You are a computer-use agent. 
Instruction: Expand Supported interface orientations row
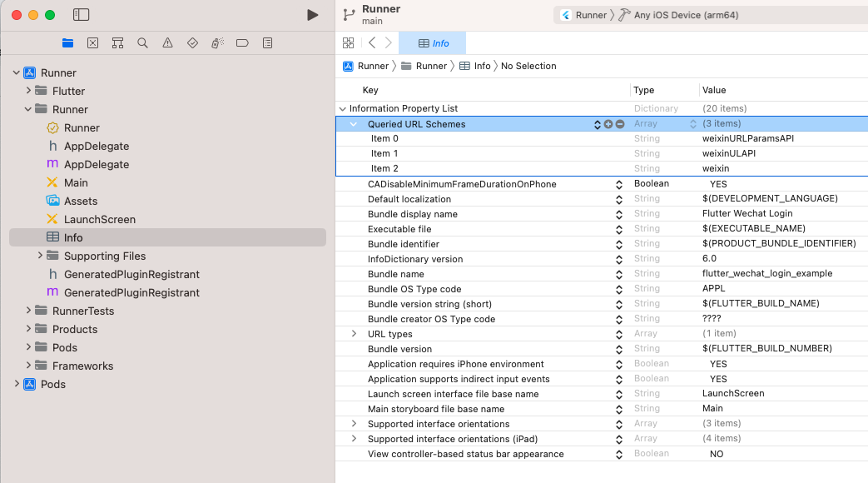pyautogui.click(x=355, y=423)
